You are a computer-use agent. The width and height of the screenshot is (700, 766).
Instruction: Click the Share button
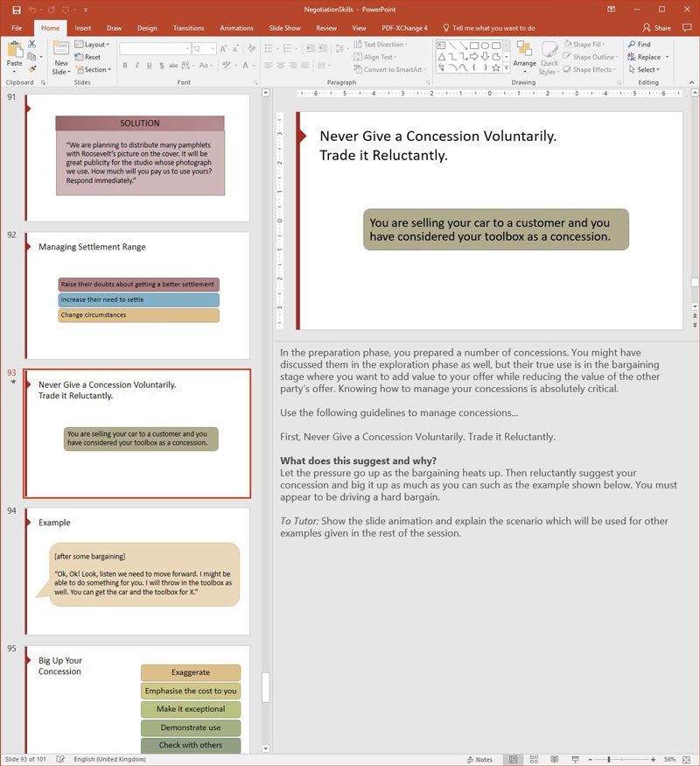pos(656,28)
